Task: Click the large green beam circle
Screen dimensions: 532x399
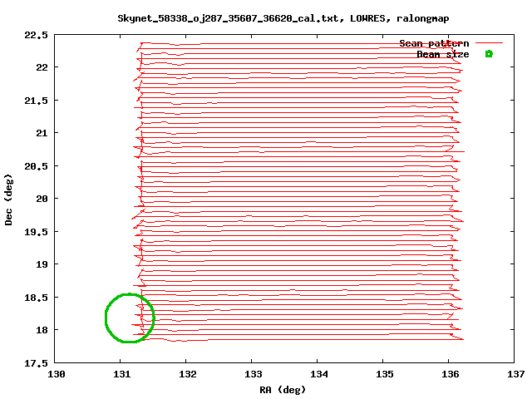Action: point(130,318)
